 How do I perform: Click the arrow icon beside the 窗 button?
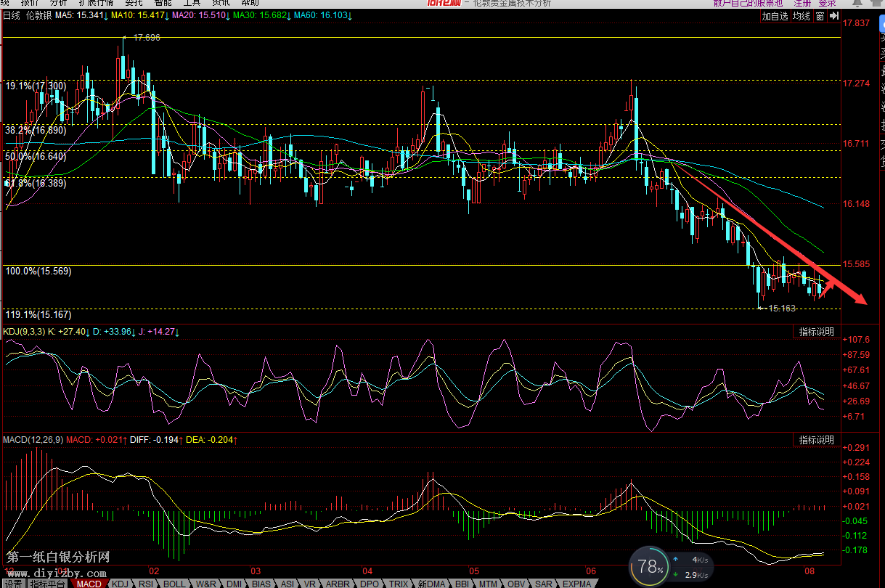pyautogui.click(x=832, y=16)
